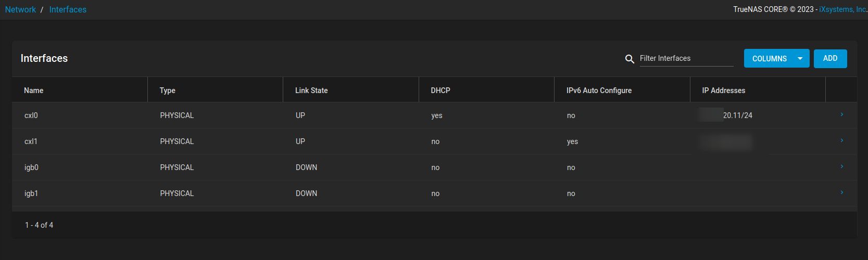Expand the igb1 row chevron

(841, 192)
